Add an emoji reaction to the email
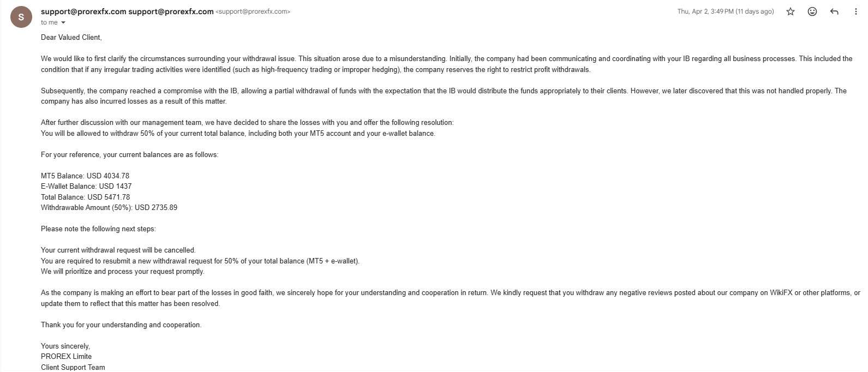 coord(812,11)
